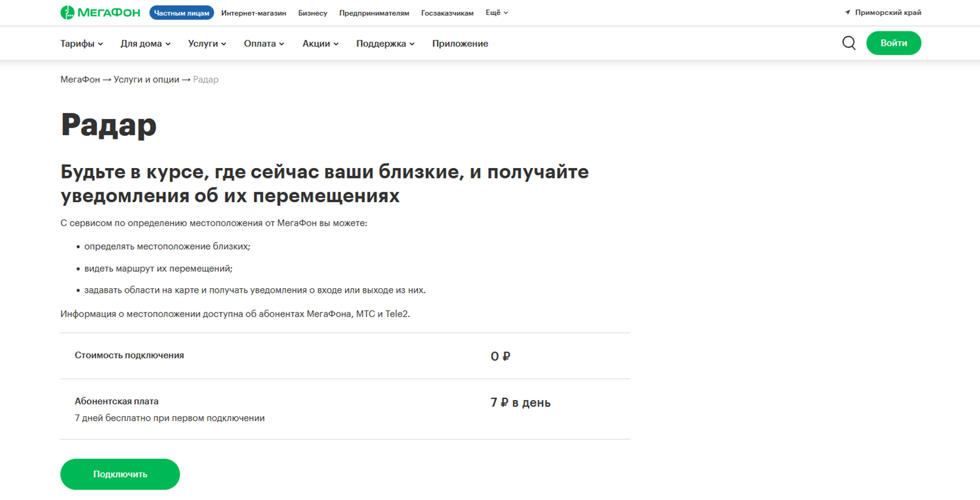Open the Приложение menu item
This screenshot has width=980, height=500.
click(460, 44)
